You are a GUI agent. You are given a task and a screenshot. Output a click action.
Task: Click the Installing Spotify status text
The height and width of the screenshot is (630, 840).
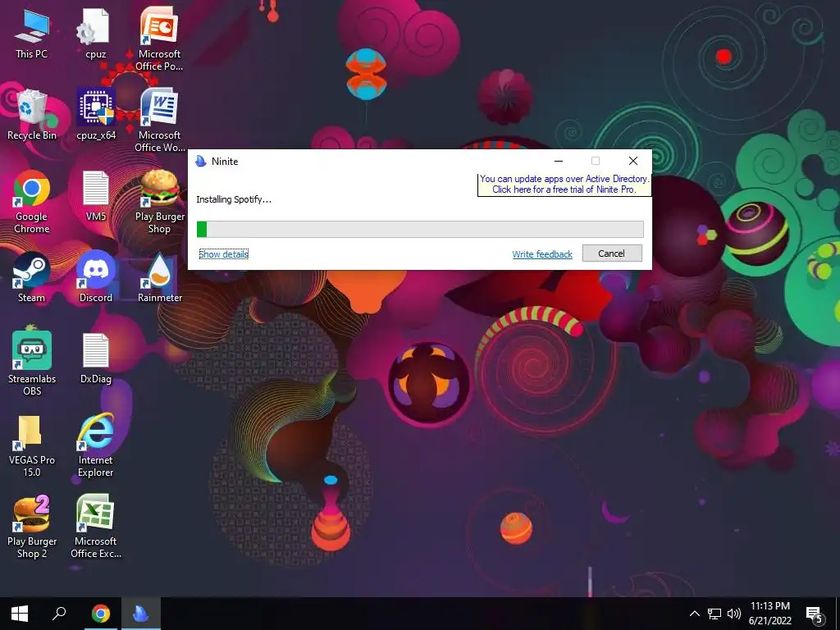click(x=234, y=199)
